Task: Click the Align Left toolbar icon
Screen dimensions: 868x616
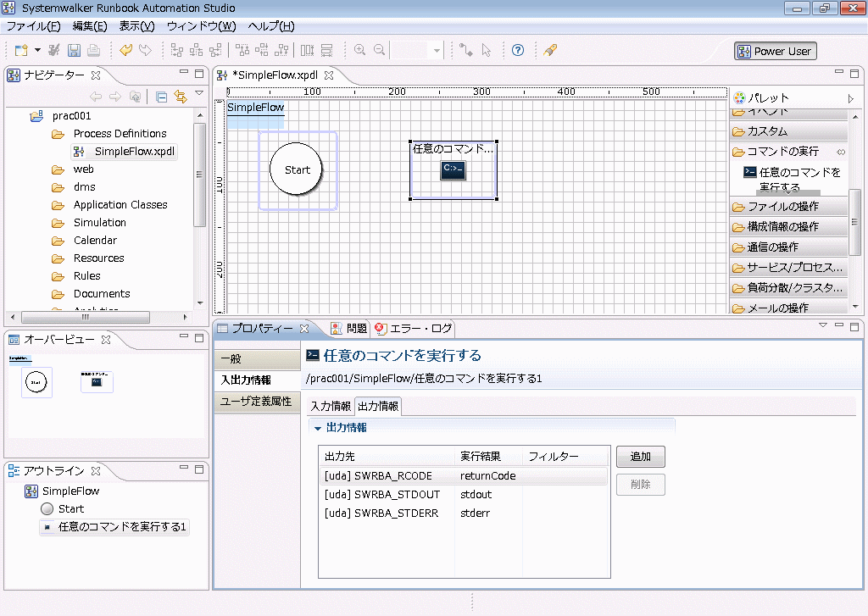Action: [176, 50]
